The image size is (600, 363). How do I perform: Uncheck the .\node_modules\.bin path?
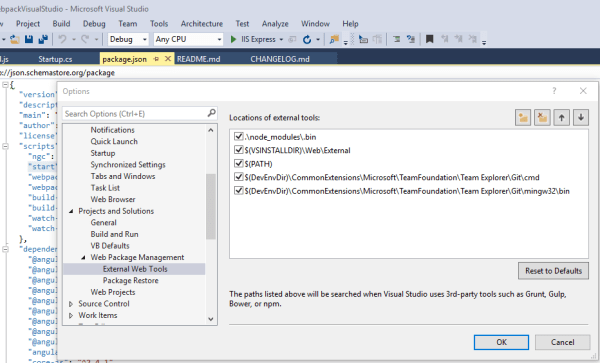coord(238,137)
